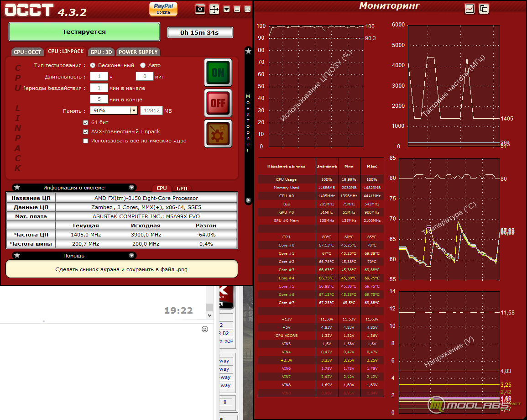Click the Название датчика column header
This screenshot has width=527, height=420.
pyautogui.click(x=287, y=166)
